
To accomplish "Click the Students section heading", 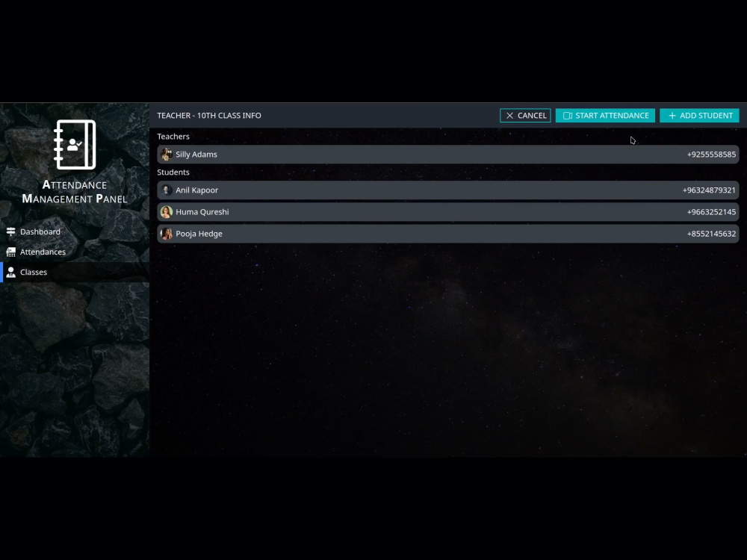I will pyautogui.click(x=173, y=172).
